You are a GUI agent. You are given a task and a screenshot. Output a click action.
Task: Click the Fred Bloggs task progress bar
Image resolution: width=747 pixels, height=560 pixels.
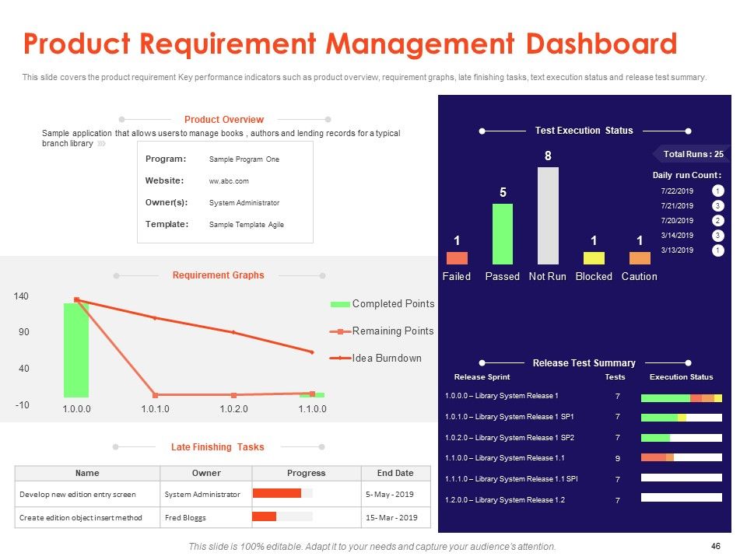pyautogui.click(x=282, y=516)
